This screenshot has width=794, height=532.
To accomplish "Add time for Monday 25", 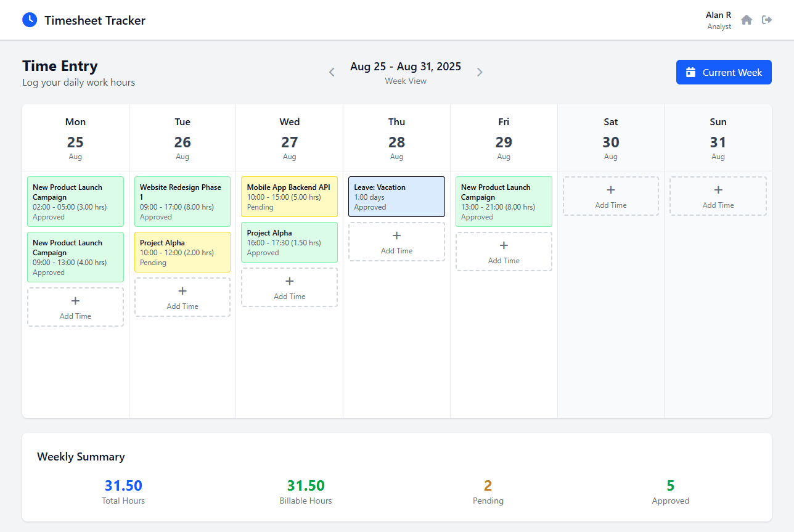I will coord(75,307).
